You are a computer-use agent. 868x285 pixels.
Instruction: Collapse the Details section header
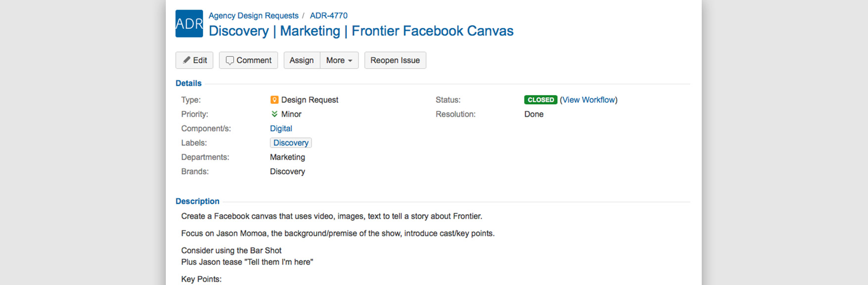tap(189, 83)
